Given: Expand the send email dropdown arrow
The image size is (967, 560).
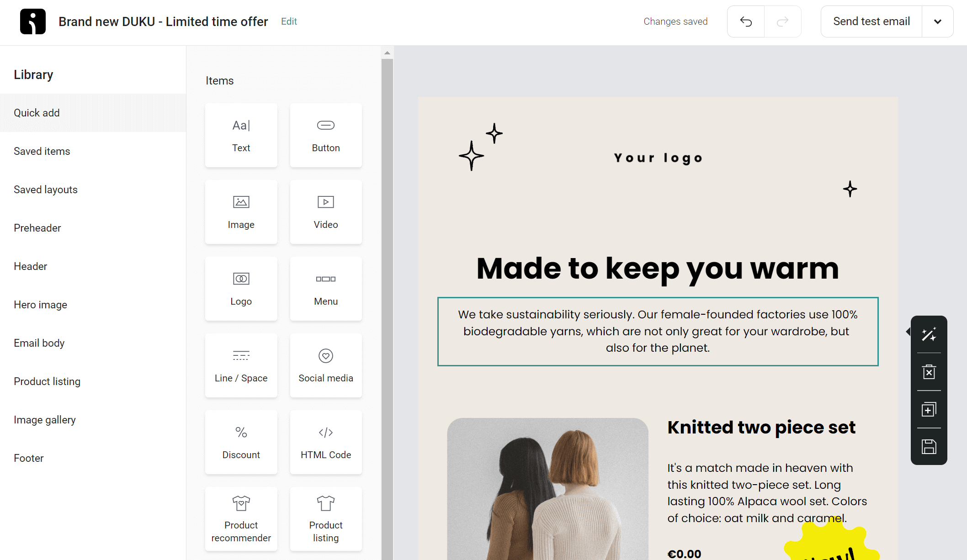Looking at the screenshot, I should [x=938, y=22].
